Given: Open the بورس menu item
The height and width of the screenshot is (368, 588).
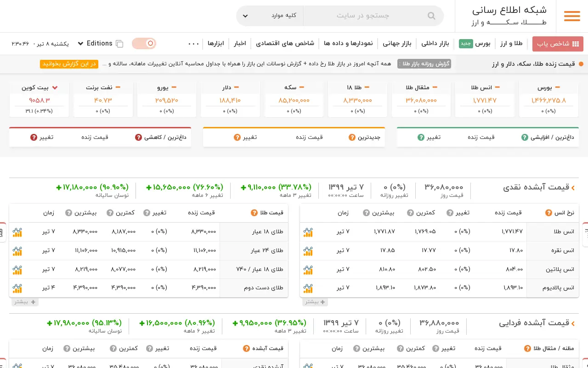Looking at the screenshot, I should coord(483,44).
